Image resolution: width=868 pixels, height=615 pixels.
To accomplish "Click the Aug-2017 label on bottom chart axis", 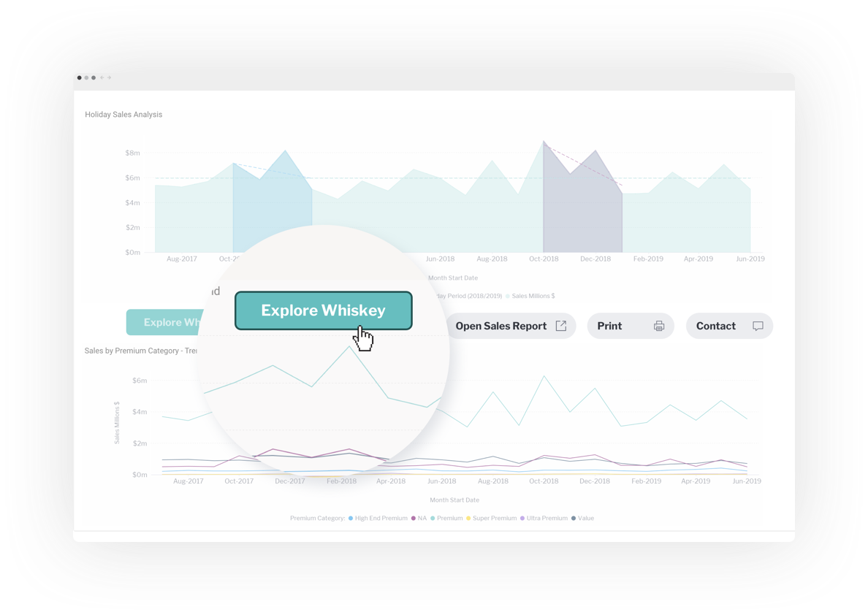I will tap(189, 481).
